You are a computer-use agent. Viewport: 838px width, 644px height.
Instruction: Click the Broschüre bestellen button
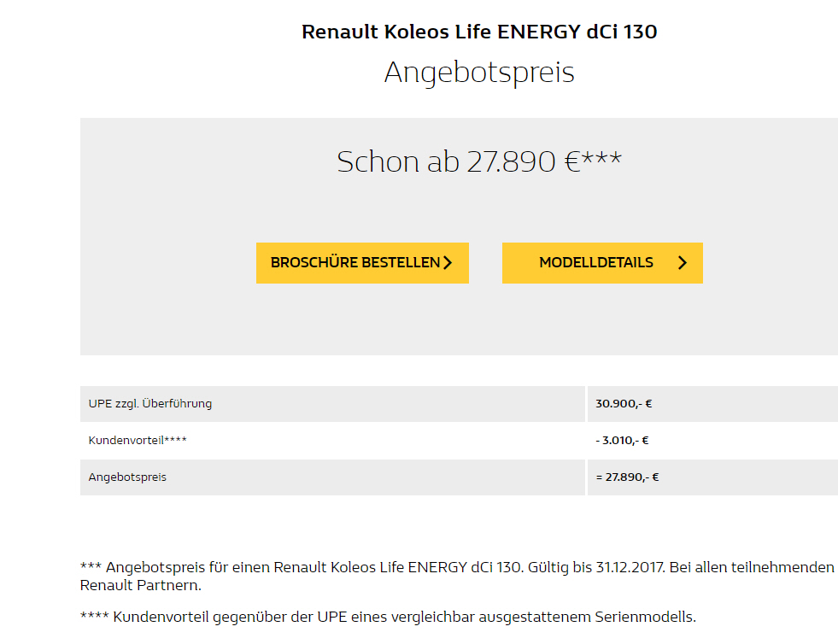point(362,263)
